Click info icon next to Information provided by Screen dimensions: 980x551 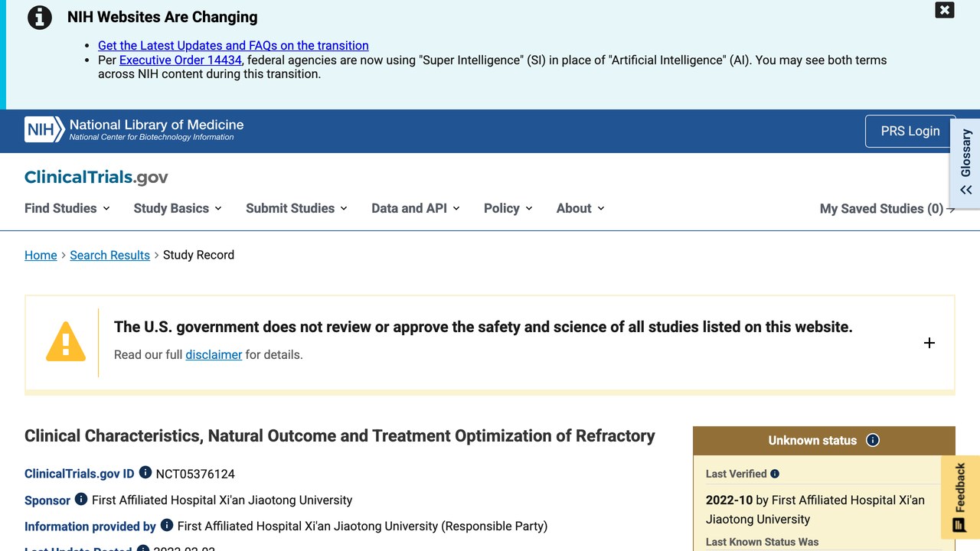167,525
